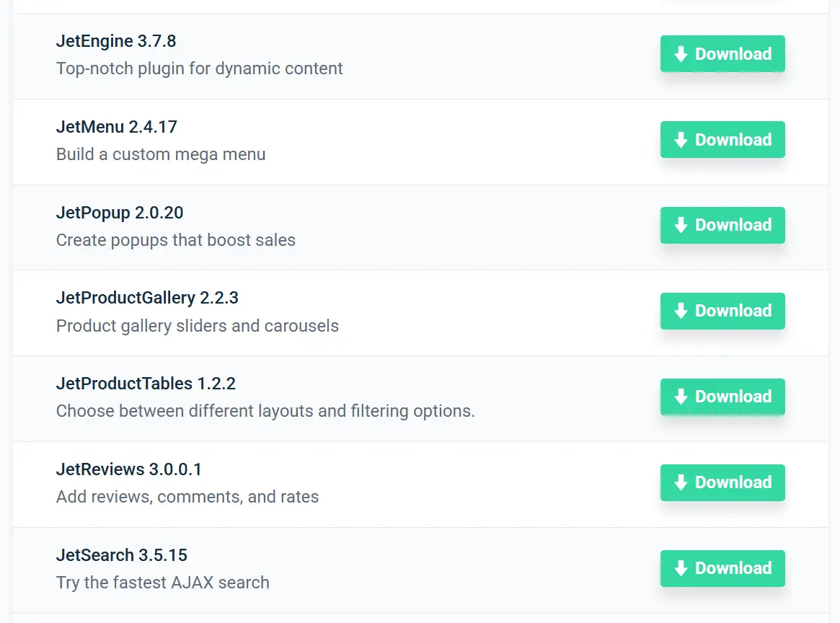Click "Add reviews, comments, and rates" description

click(187, 497)
